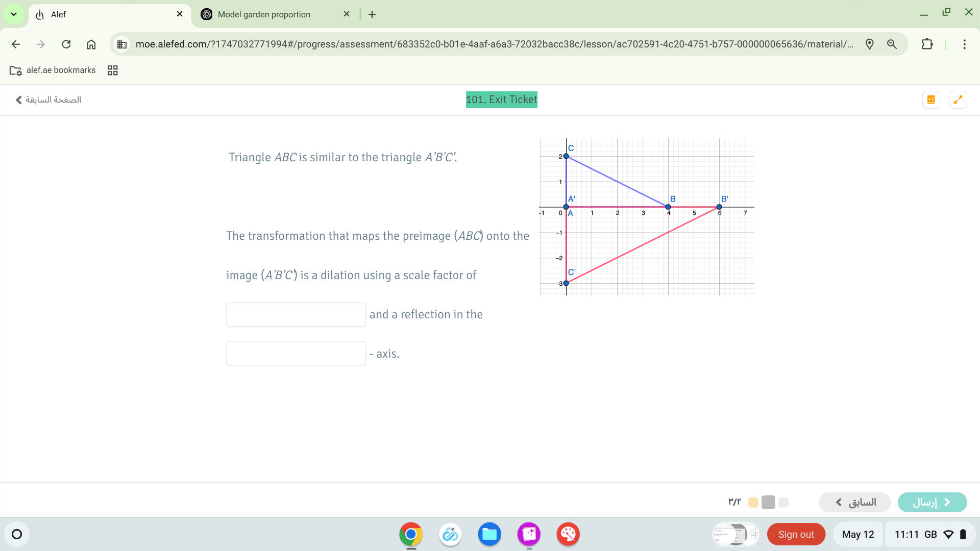Go back via the الصفحة السابقة link
Viewport: 980px width, 551px height.
(48, 99)
